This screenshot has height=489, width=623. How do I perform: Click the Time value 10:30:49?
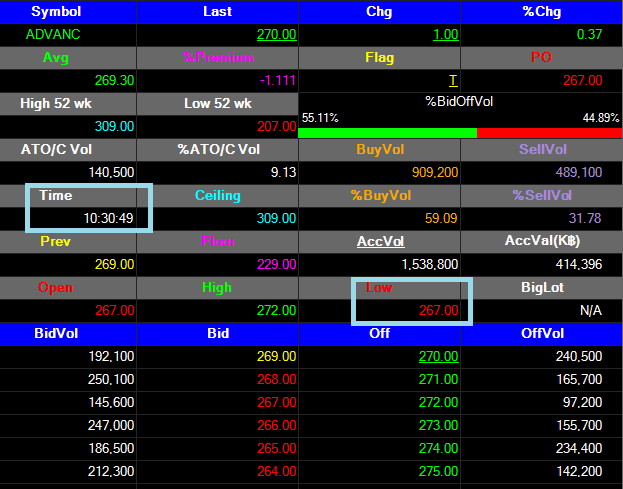[x=108, y=218]
